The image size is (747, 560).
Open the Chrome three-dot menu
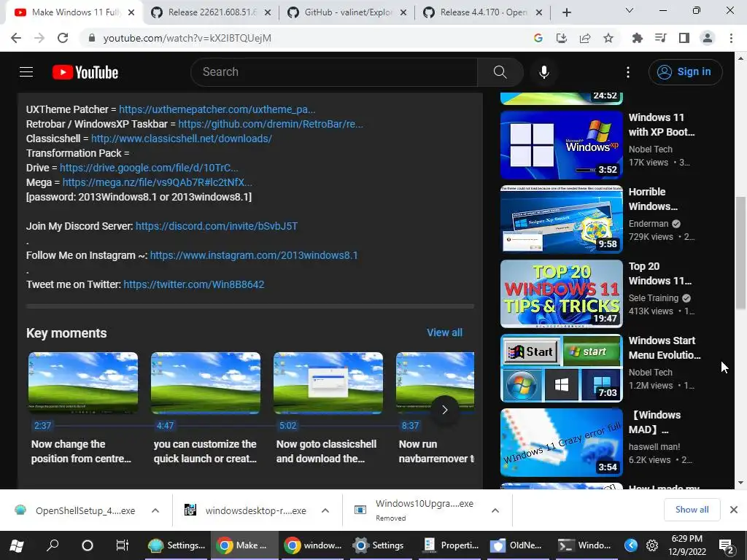[731, 38]
